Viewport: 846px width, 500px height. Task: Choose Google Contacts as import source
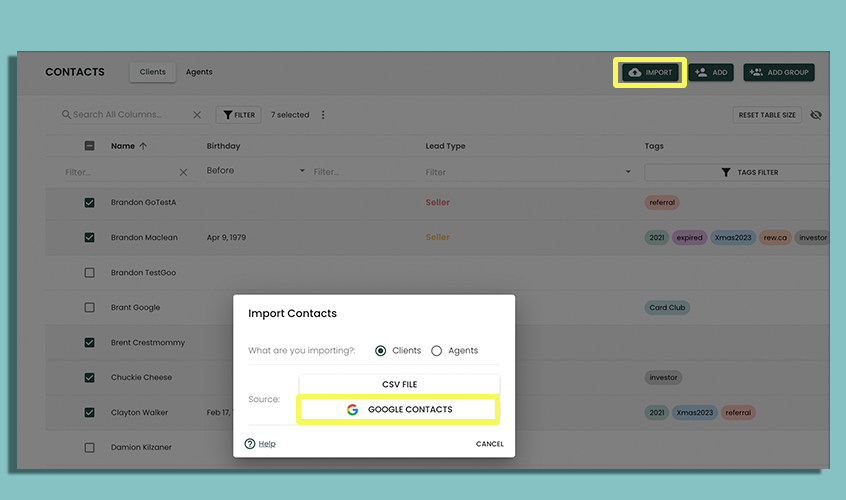[x=399, y=409]
